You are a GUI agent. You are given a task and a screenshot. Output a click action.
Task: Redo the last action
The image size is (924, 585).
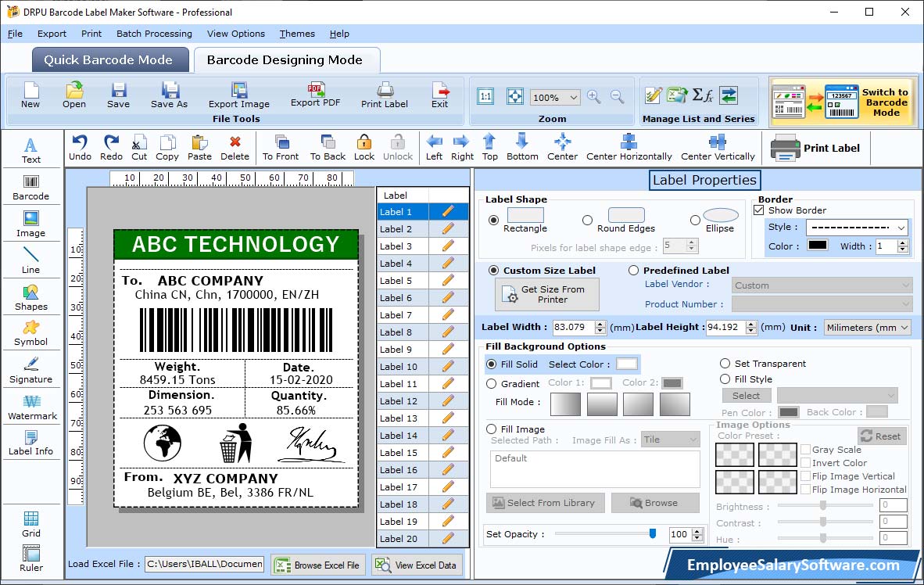pos(111,148)
